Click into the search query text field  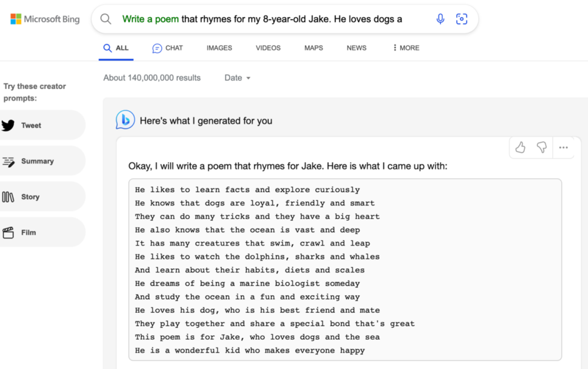269,19
